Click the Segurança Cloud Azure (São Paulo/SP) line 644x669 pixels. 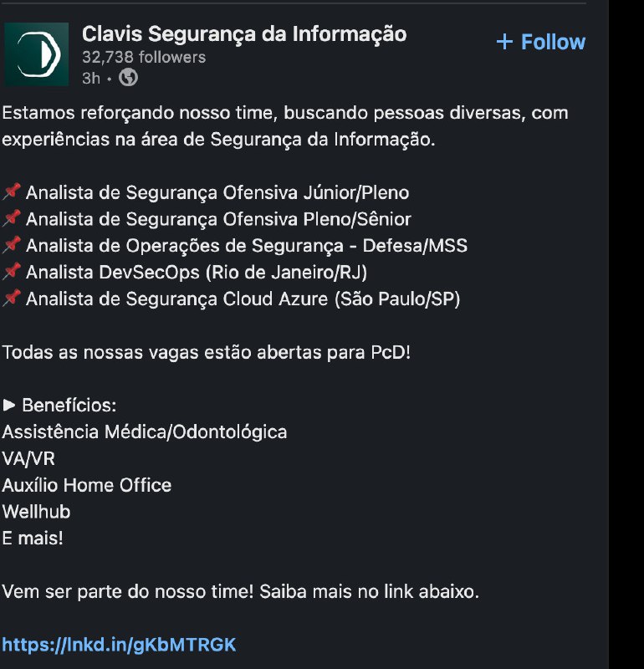(x=243, y=299)
